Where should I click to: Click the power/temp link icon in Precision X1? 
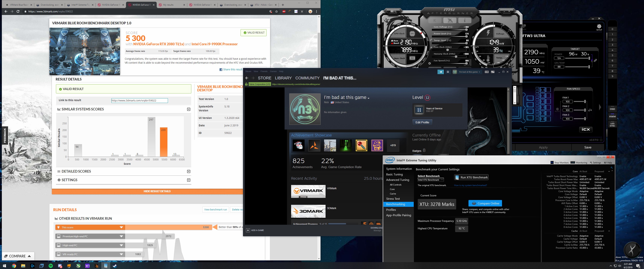coord(595,60)
